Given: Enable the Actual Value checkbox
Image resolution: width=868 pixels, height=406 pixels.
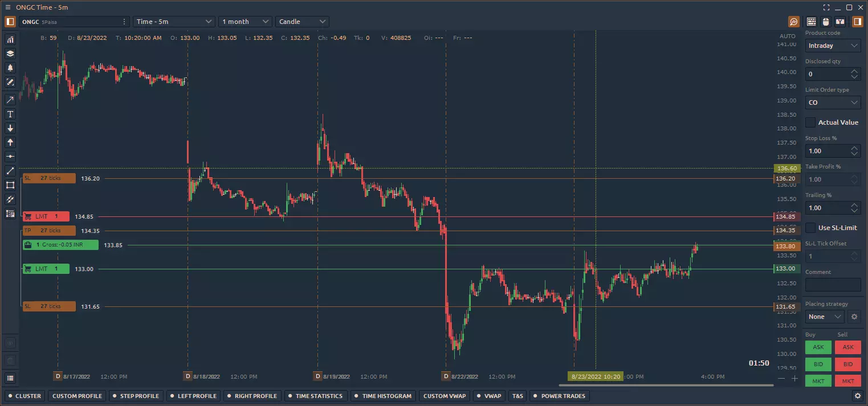Looking at the screenshot, I should coord(811,122).
